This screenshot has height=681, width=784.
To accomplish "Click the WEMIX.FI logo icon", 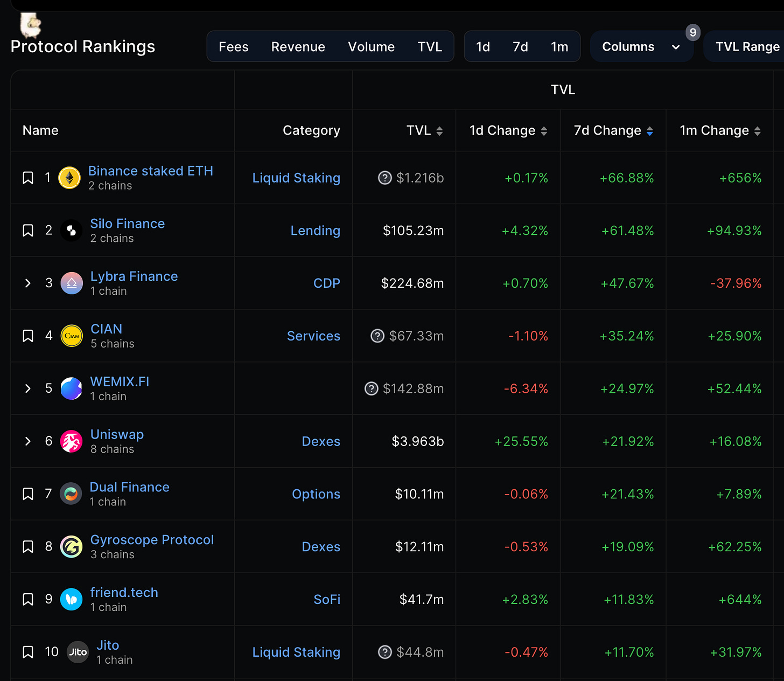I will point(71,388).
